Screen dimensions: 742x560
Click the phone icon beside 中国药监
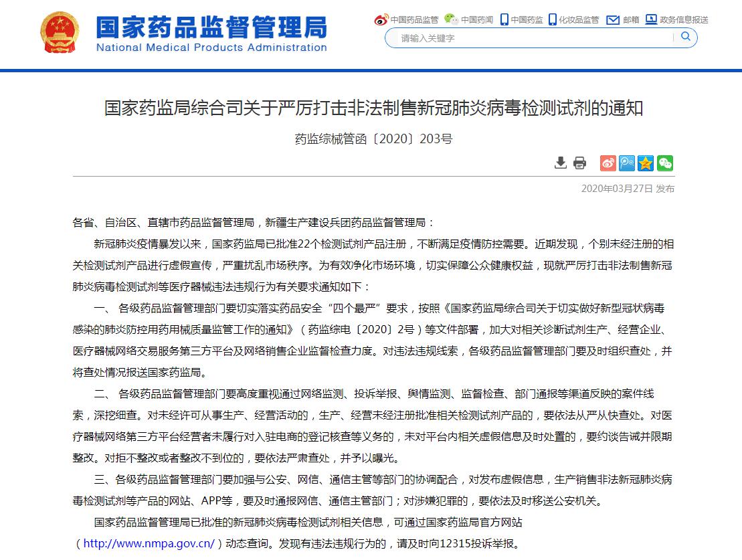(x=504, y=19)
